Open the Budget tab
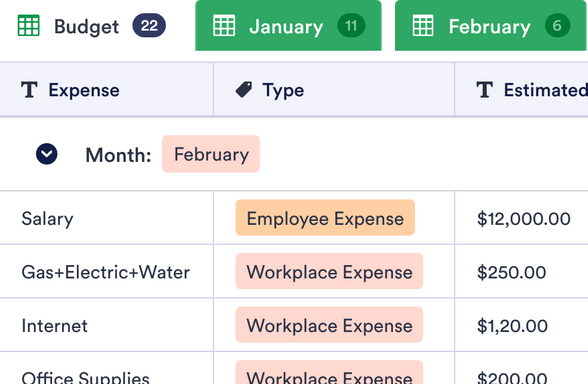 pyautogui.click(x=92, y=26)
